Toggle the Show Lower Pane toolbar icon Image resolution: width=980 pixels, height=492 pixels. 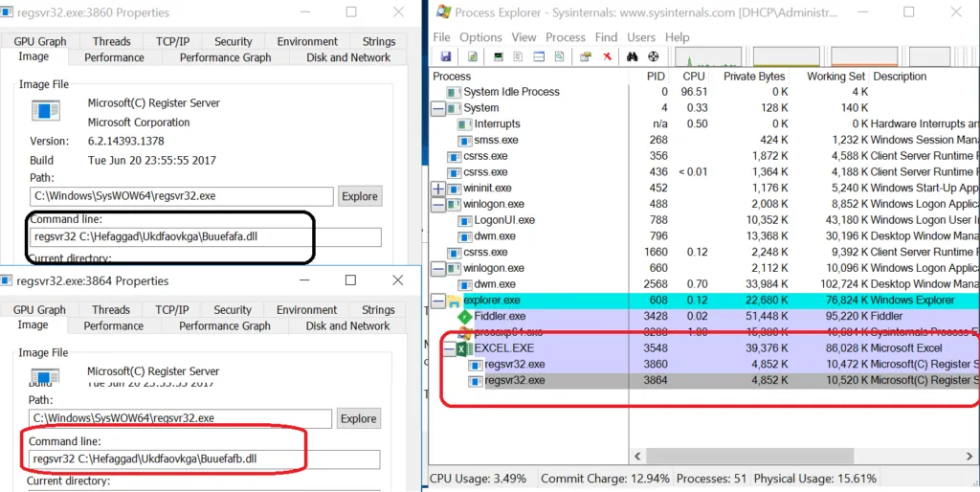pos(539,56)
